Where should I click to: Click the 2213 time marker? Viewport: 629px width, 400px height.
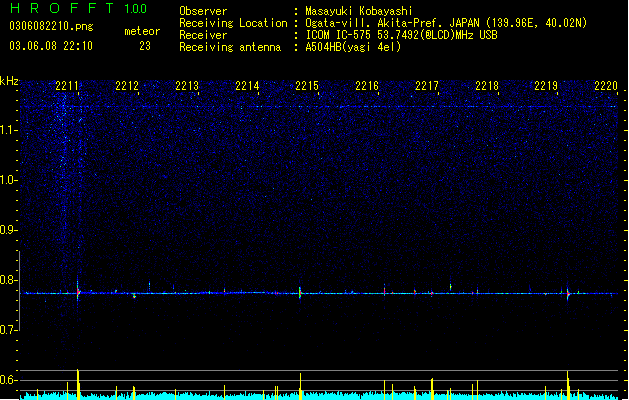(x=187, y=86)
